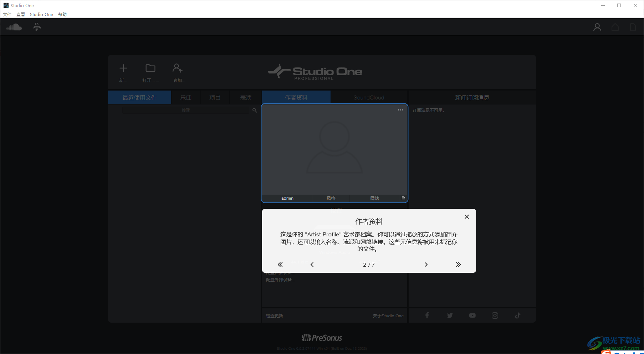Click the plus icon to create a new song
The image size is (644, 354).
tap(123, 68)
